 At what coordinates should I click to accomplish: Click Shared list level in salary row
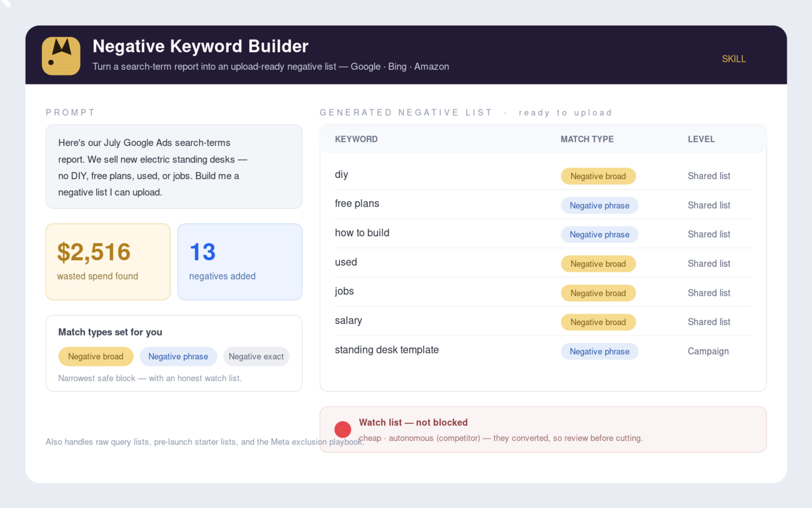[x=709, y=322]
